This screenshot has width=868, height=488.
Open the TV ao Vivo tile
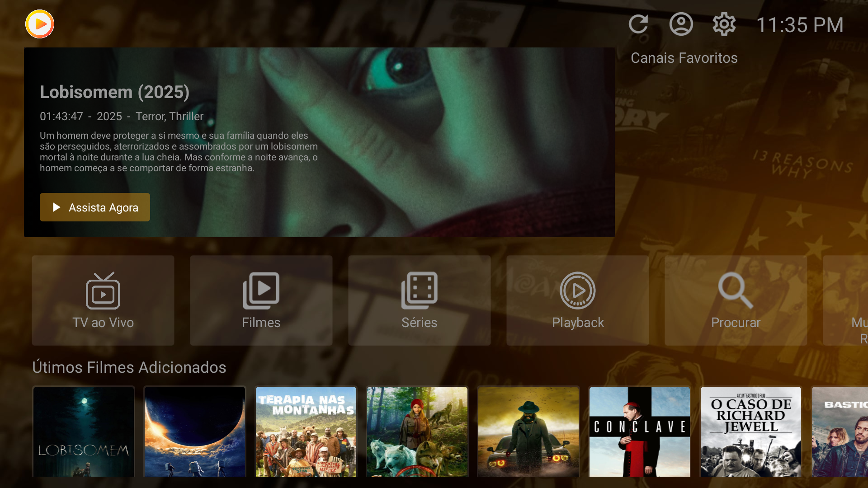(103, 300)
